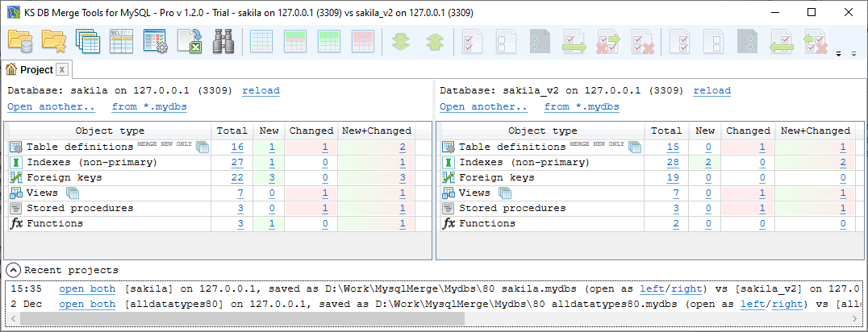The image size is (868, 332).
Task: Open the SELECT query results icon
Action: click(x=121, y=41)
